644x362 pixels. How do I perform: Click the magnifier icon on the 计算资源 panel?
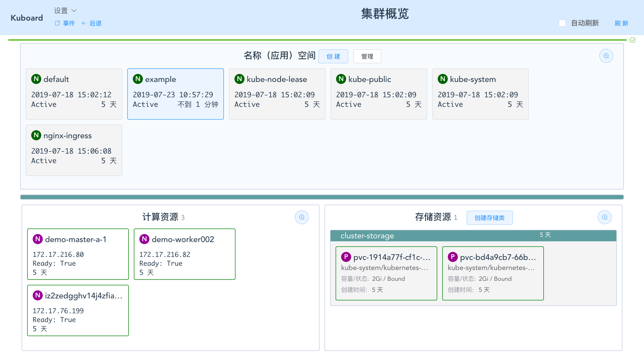pos(302,217)
